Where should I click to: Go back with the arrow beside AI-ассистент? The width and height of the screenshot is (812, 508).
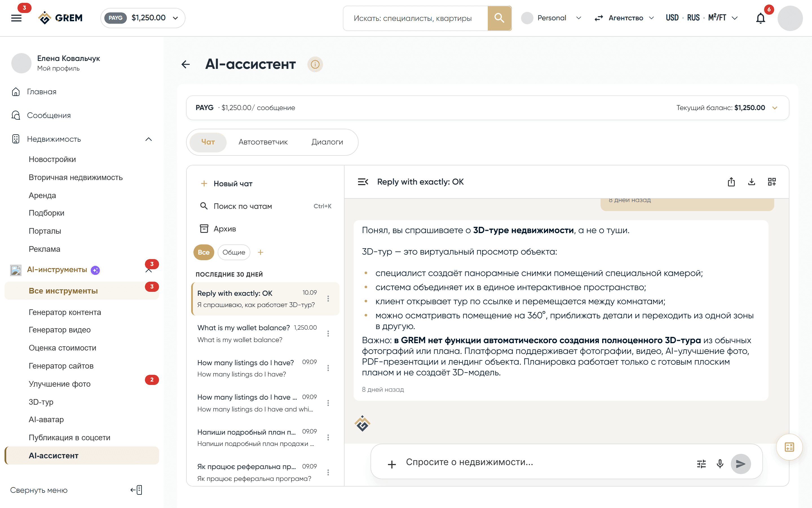(186, 64)
